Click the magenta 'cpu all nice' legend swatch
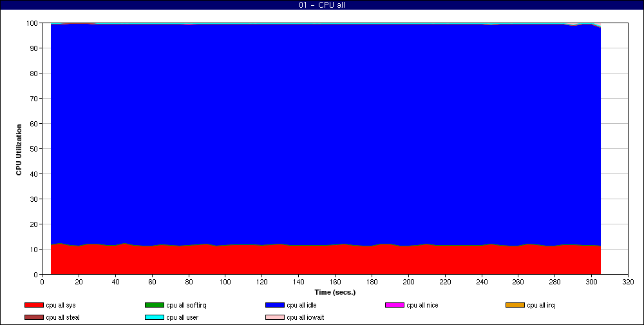This screenshot has height=325, width=644. click(x=394, y=305)
